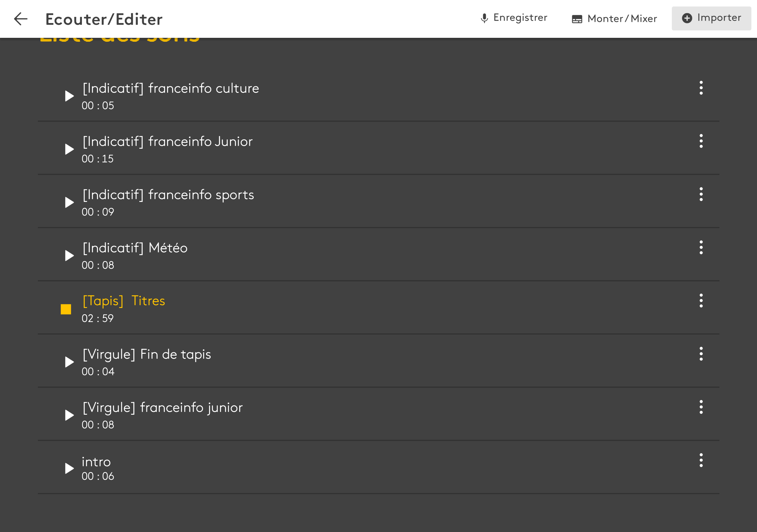Play [Indicatif] franceinfo Junior sound

tap(69, 149)
